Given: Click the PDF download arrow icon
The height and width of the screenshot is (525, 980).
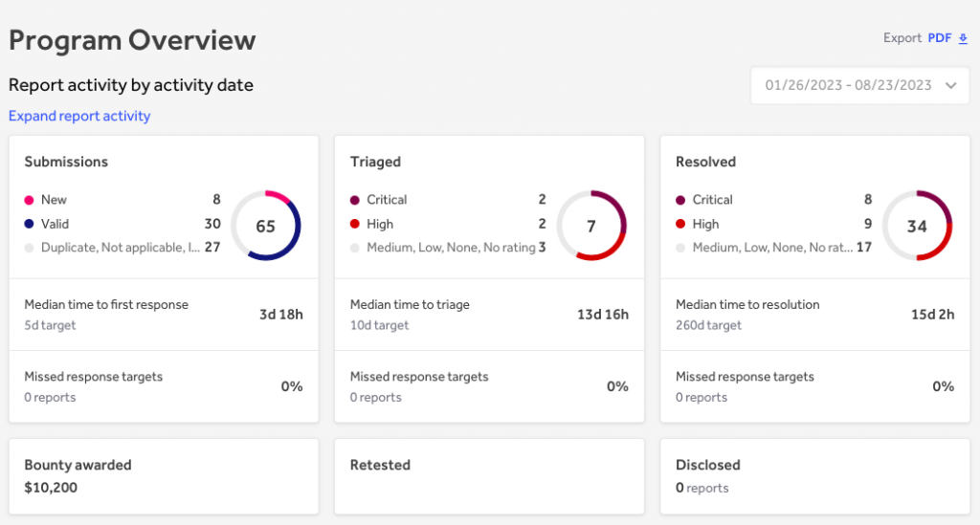Looking at the screenshot, I should pos(964,39).
